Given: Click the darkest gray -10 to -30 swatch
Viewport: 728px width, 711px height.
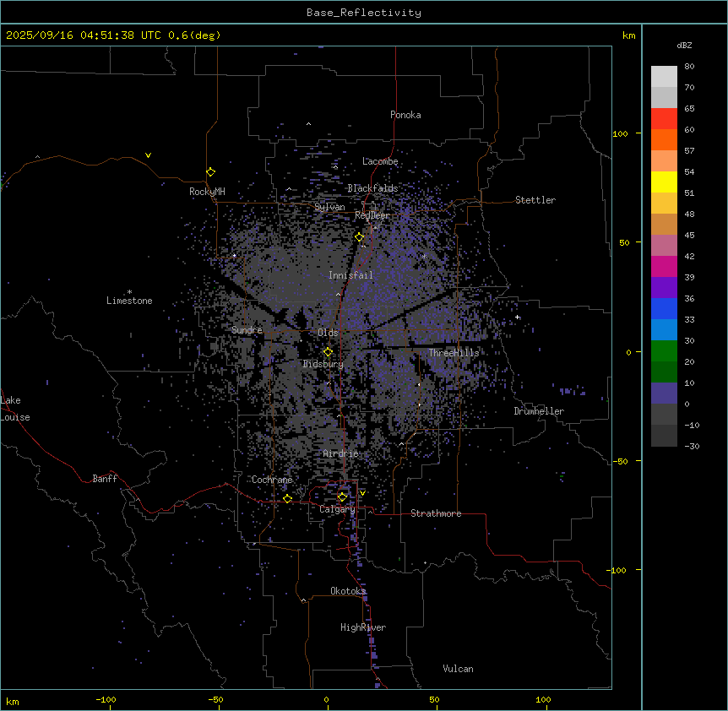Looking at the screenshot, I should point(664,436).
